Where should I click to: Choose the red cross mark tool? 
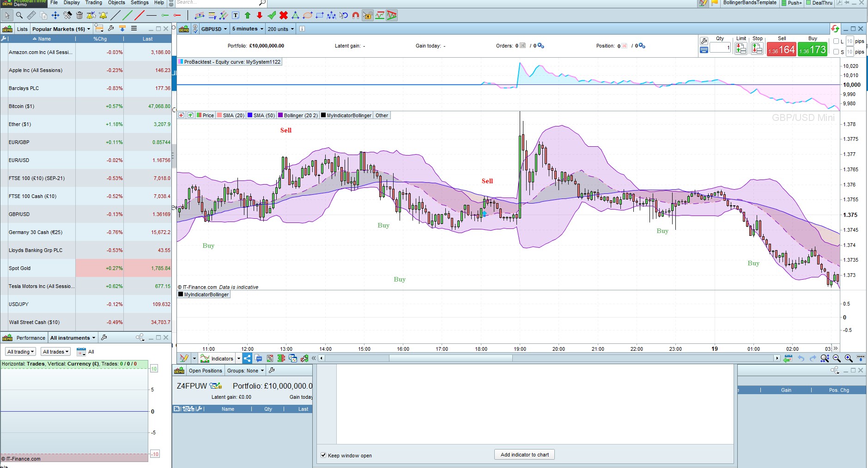[x=284, y=15]
